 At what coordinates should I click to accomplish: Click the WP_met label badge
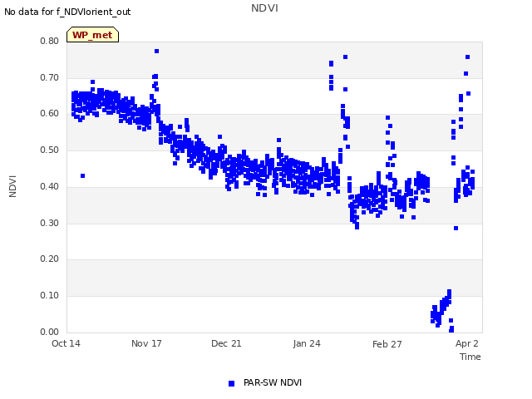pos(92,35)
